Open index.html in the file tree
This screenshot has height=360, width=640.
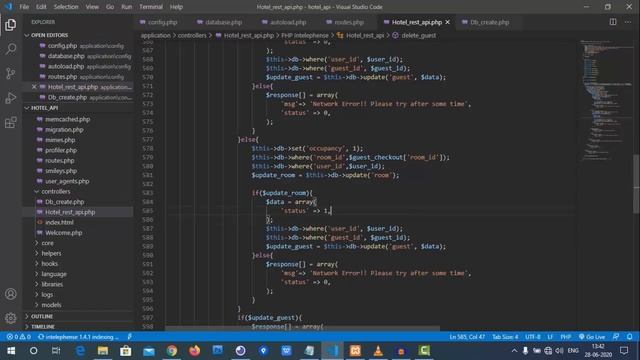(59, 222)
